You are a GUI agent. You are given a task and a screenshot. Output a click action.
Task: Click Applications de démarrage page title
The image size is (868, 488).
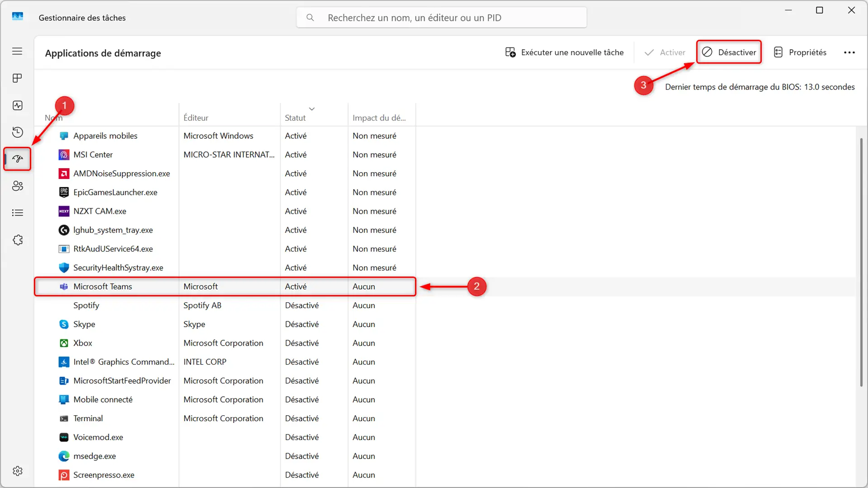(x=103, y=53)
